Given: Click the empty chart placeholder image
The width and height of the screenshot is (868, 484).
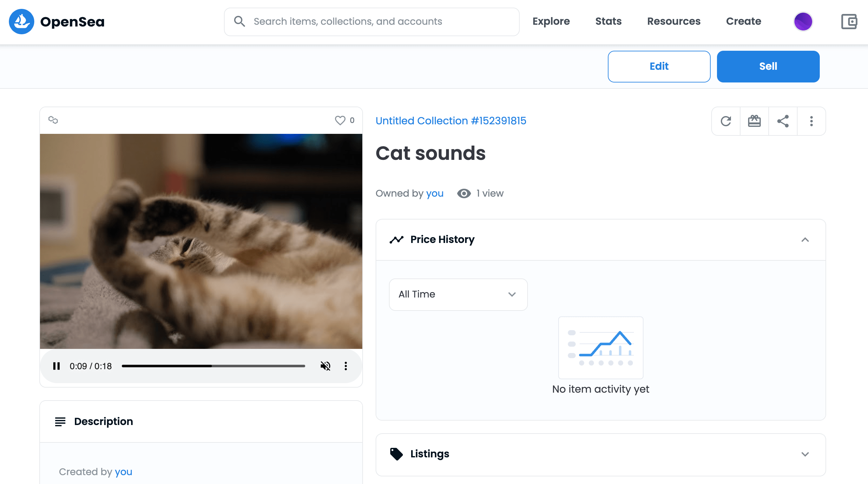Looking at the screenshot, I should 601,348.
